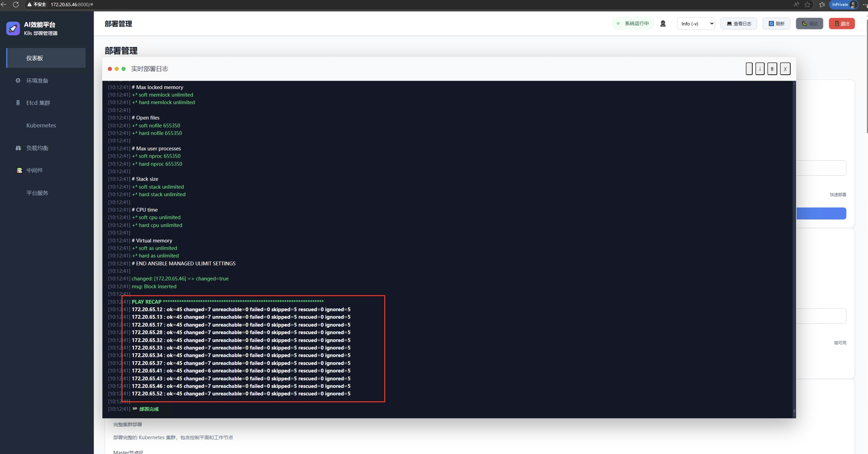The image size is (868, 454).
Task: Go to 环境准备 in the sidebar
Action: pos(46,80)
